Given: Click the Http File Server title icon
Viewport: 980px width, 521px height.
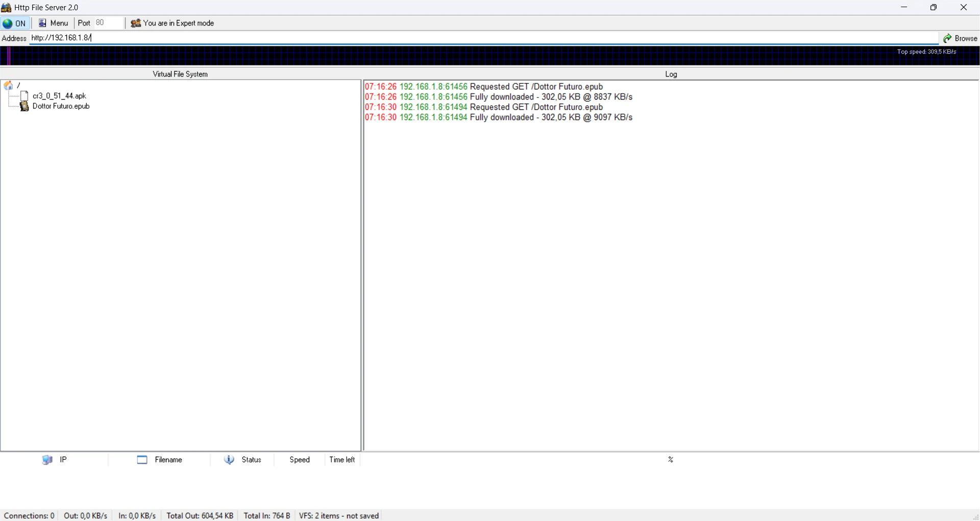Looking at the screenshot, I should (x=6, y=8).
